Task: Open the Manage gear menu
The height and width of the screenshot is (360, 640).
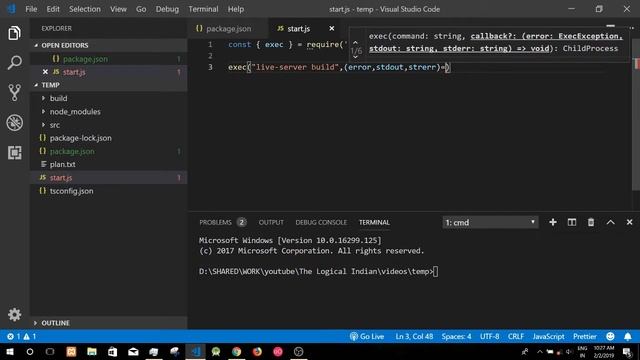Action: [14, 314]
